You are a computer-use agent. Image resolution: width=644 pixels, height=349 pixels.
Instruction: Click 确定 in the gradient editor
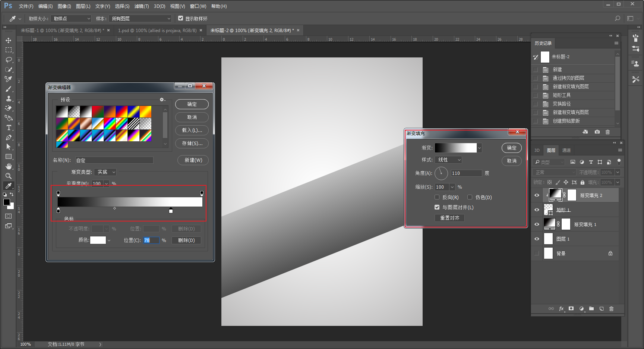point(192,104)
